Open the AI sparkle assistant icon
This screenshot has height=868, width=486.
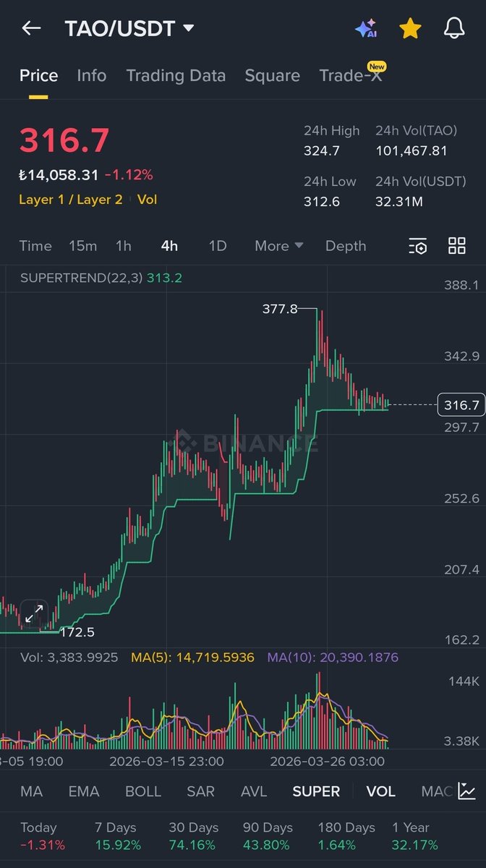pos(366,28)
